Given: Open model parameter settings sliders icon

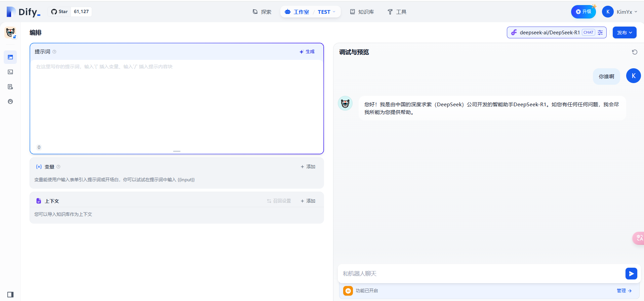Looking at the screenshot, I should (x=600, y=33).
